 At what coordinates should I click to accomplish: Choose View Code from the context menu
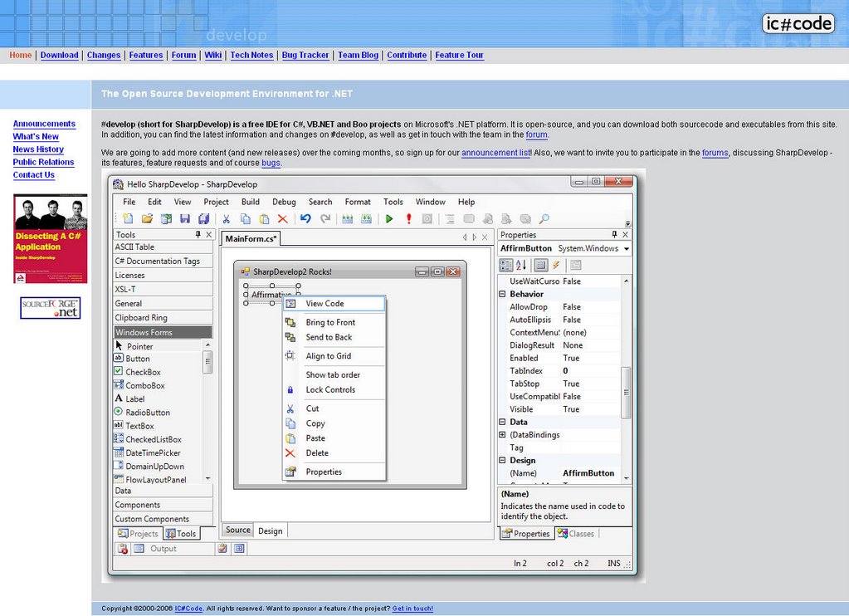(334, 304)
